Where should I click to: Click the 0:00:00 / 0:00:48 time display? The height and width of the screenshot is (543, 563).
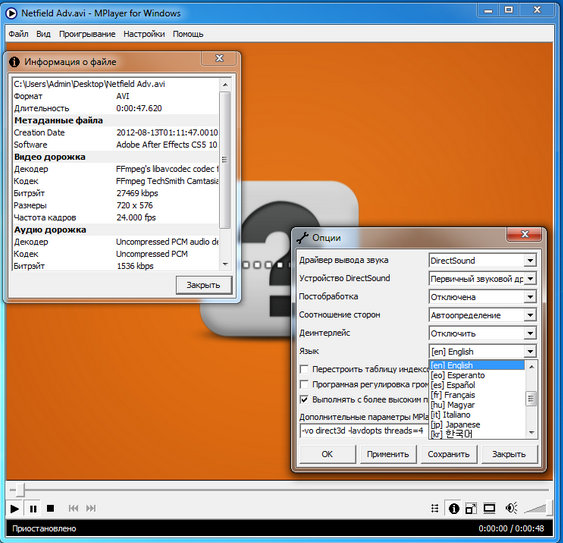(511, 529)
